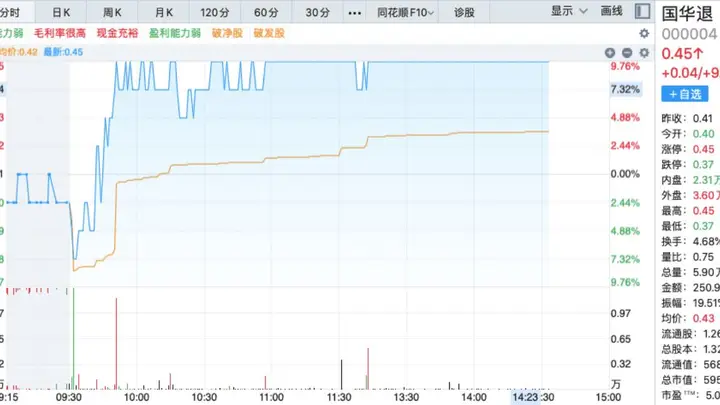Zoom out chart with minus icon

tap(627, 53)
